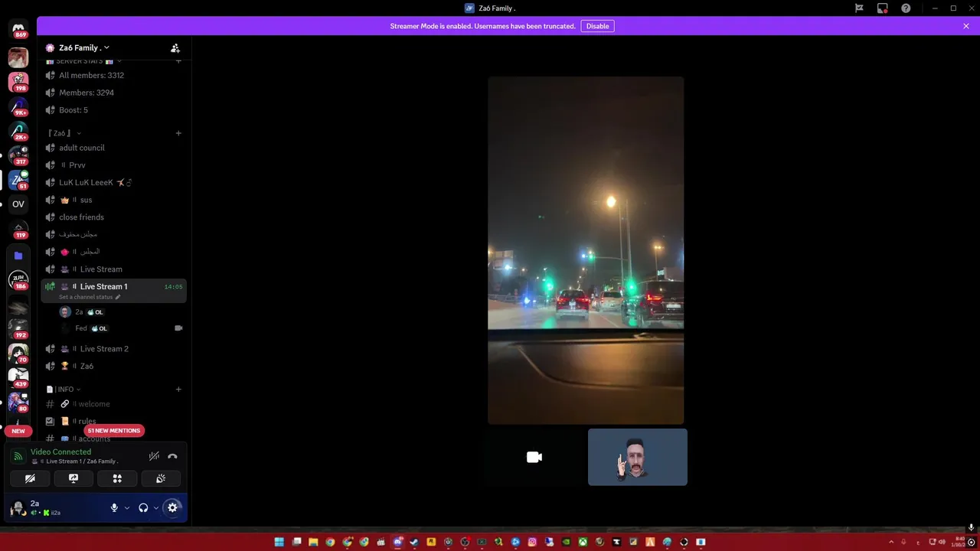Open the server folder icon in sidebar
This screenshot has height=551, width=980.
[x=18, y=256]
